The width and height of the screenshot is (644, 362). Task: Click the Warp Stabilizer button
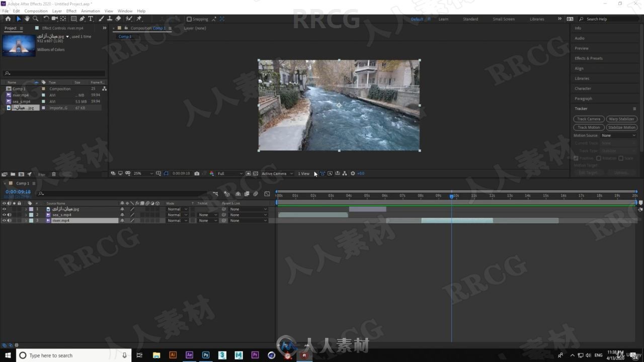click(x=622, y=119)
